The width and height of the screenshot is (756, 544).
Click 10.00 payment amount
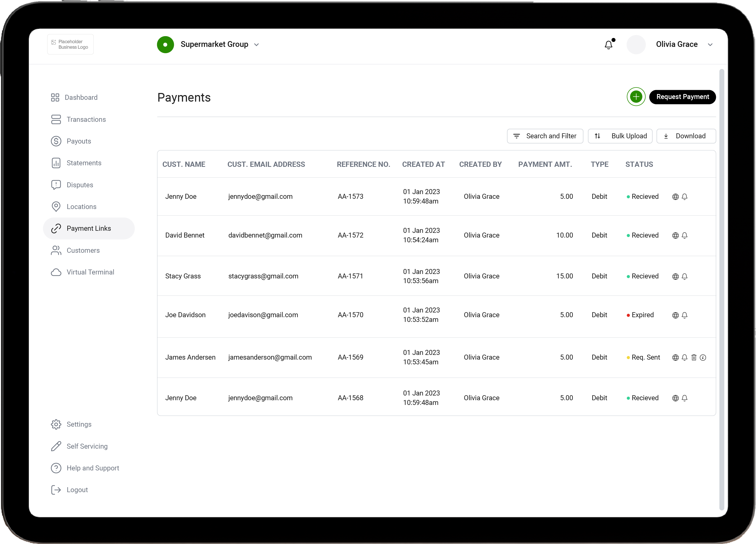[564, 235]
